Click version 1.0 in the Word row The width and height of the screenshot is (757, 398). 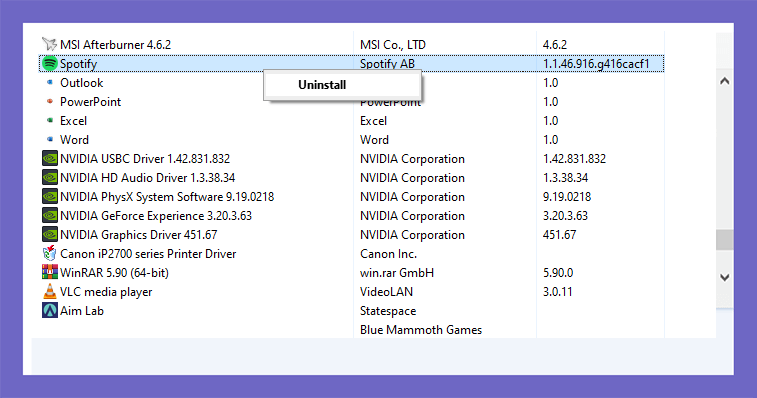(550, 140)
